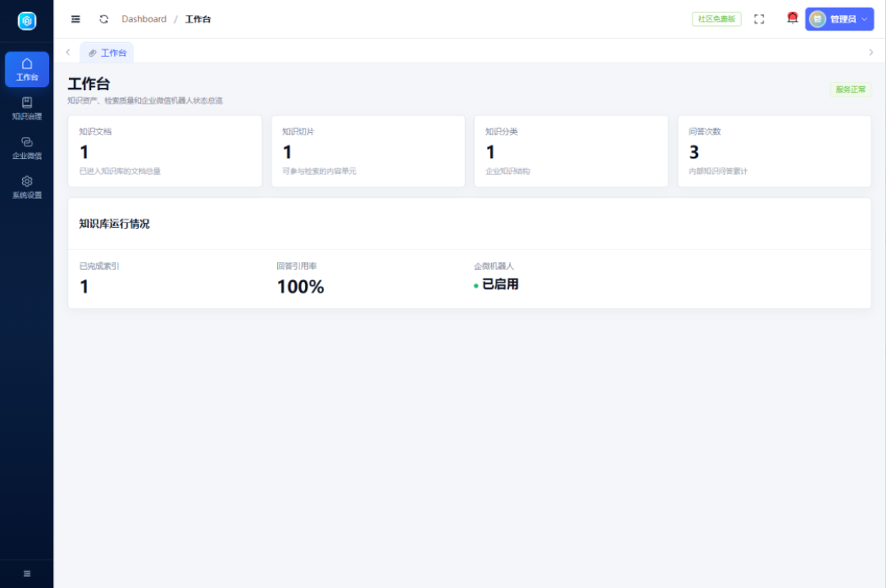Click the 管理员 avatar icon
Screen dimensions: 886x588
[817, 19]
